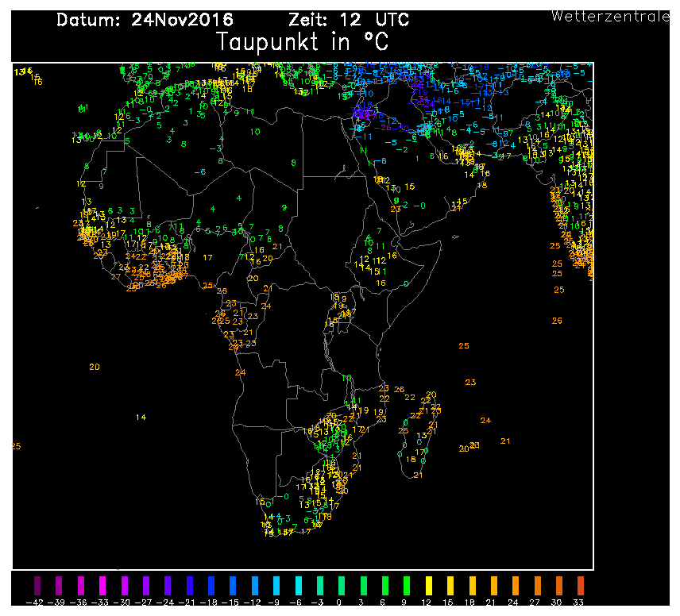
Task: Click the blue legend swatch for -21
Action: pos(188,587)
